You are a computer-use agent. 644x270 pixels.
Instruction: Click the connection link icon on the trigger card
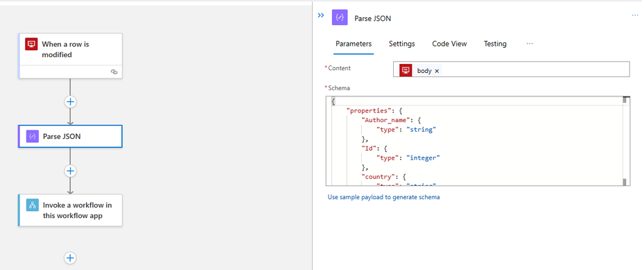tap(114, 72)
